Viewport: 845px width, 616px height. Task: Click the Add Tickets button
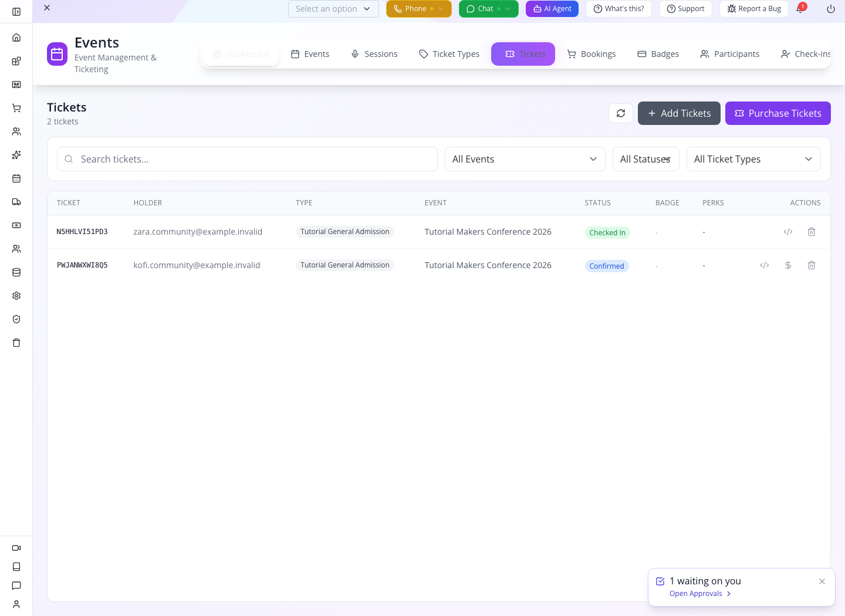(x=679, y=113)
